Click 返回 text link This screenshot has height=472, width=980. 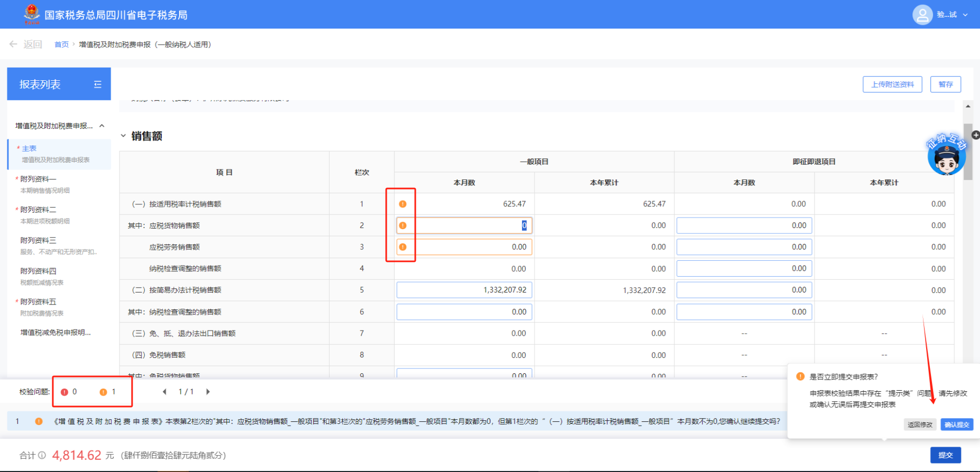(33, 44)
